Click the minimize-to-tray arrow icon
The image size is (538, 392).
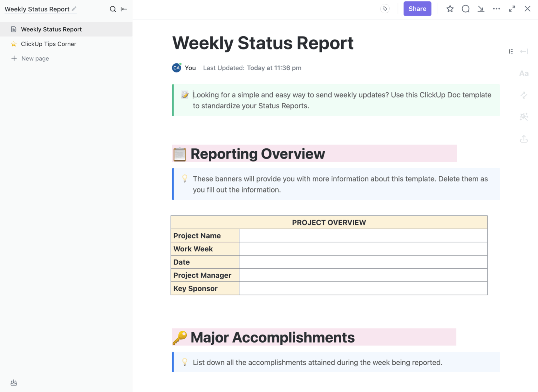pos(481,9)
